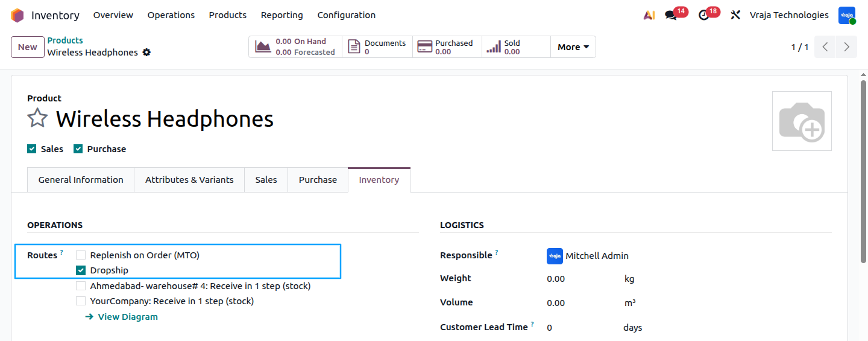Viewport: 868px width, 341px height.
Task: Enable Replenish on Order (MTO) route
Action: (x=81, y=255)
